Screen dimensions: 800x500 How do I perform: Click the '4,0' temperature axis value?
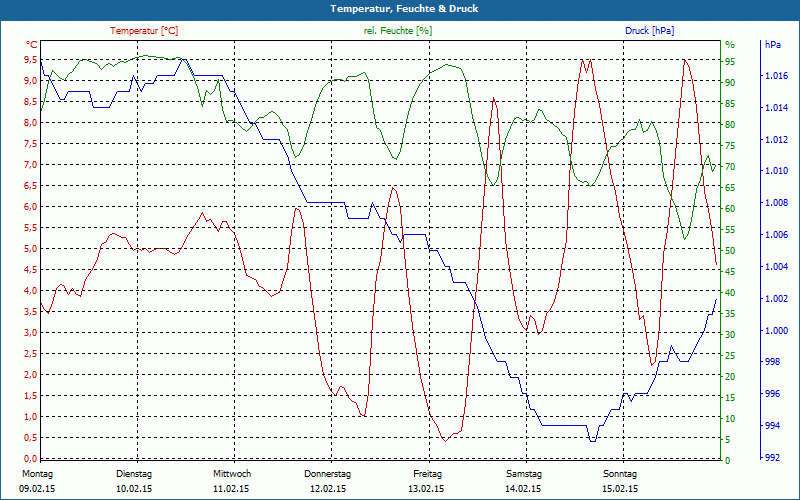(31, 291)
